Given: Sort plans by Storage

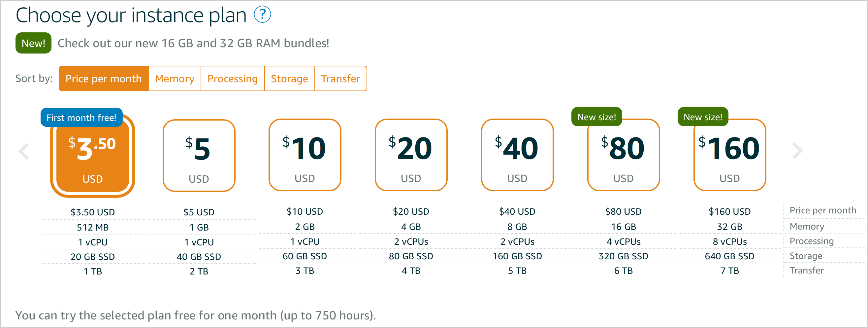Looking at the screenshot, I should (289, 79).
